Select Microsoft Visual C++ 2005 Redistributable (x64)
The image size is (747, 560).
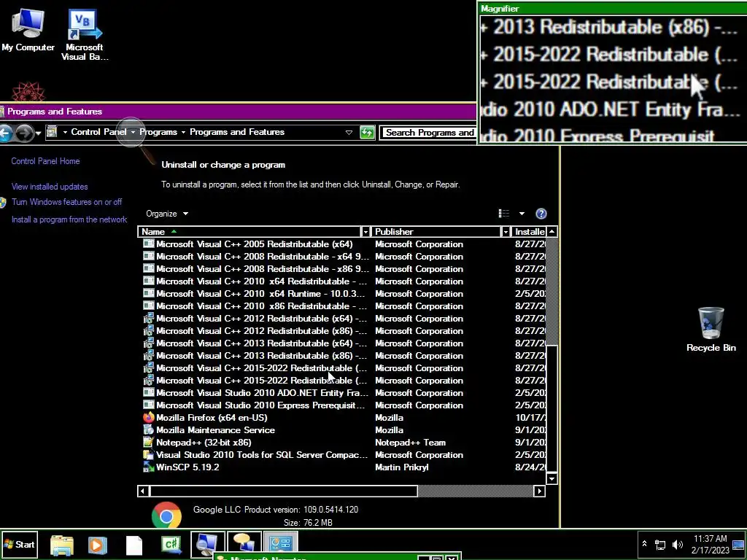coord(344,244)
